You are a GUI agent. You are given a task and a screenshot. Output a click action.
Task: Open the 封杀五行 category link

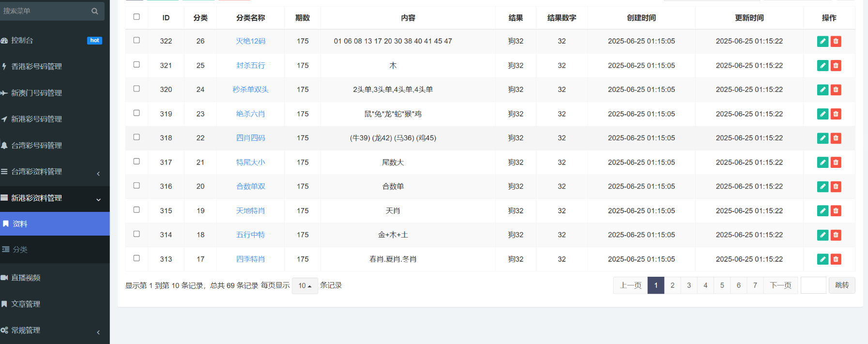click(250, 65)
